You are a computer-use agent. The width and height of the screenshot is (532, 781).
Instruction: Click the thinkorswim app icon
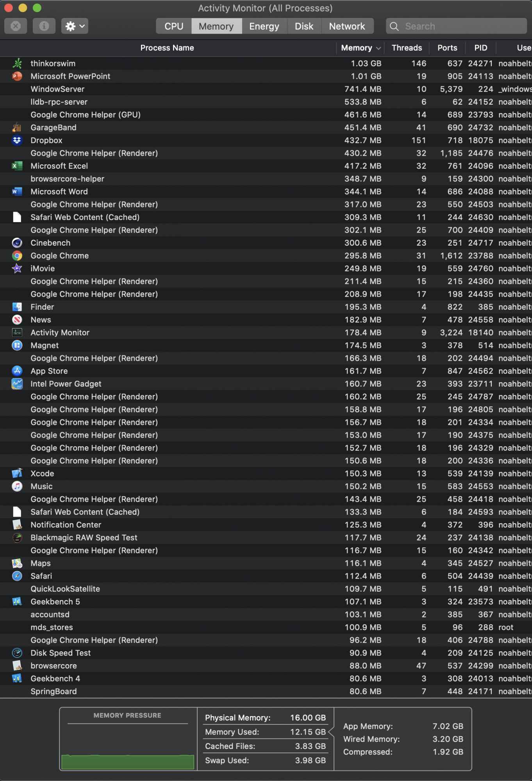click(17, 63)
